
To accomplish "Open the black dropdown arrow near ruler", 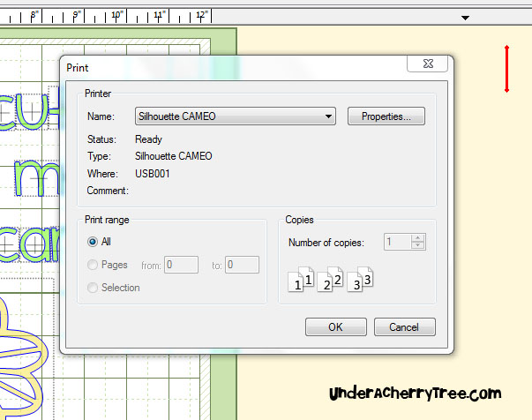I will pyautogui.click(x=466, y=18).
